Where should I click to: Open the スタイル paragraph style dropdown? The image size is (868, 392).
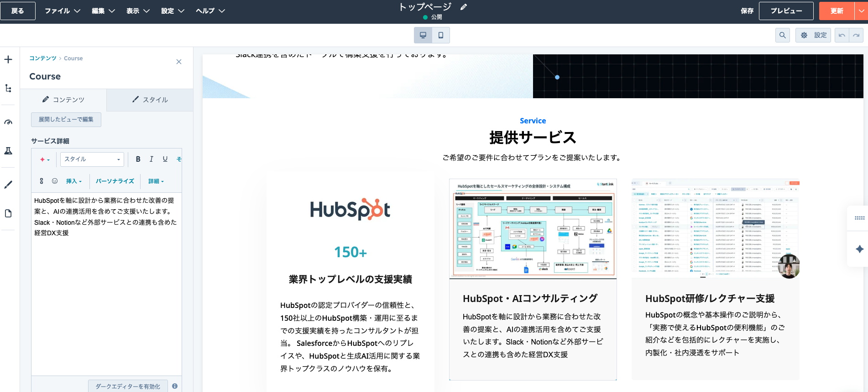click(x=92, y=159)
